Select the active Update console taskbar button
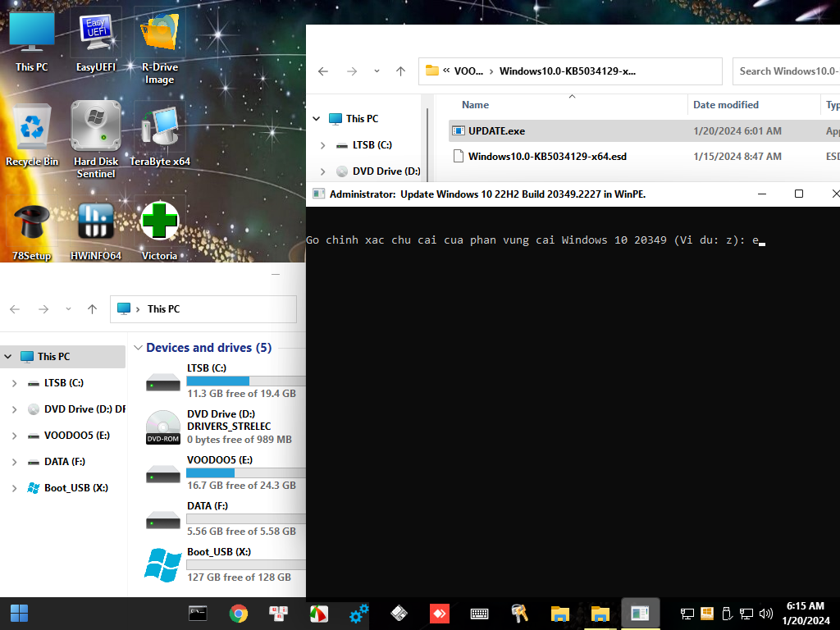Viewport: 840px width, 630px height. [640, 614]
